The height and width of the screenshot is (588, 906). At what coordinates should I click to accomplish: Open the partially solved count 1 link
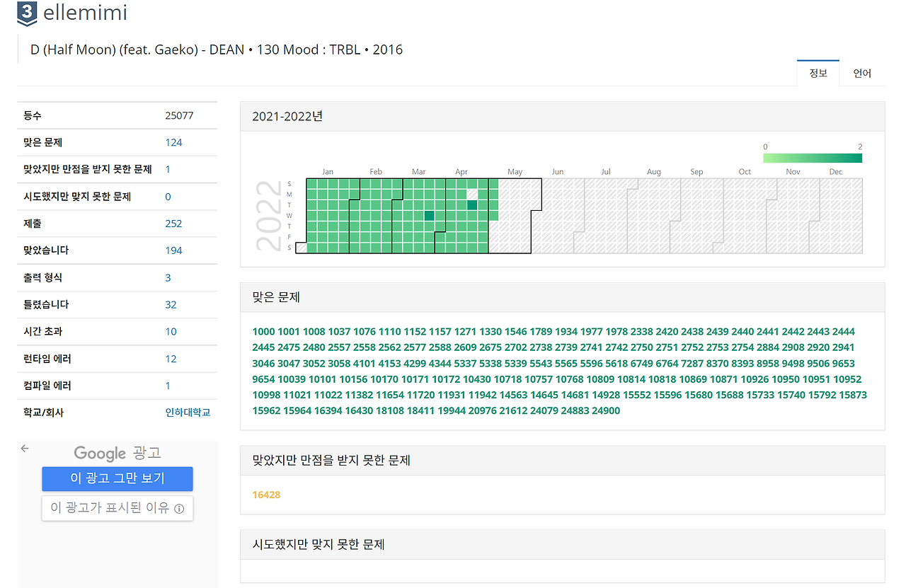point(168,169)
